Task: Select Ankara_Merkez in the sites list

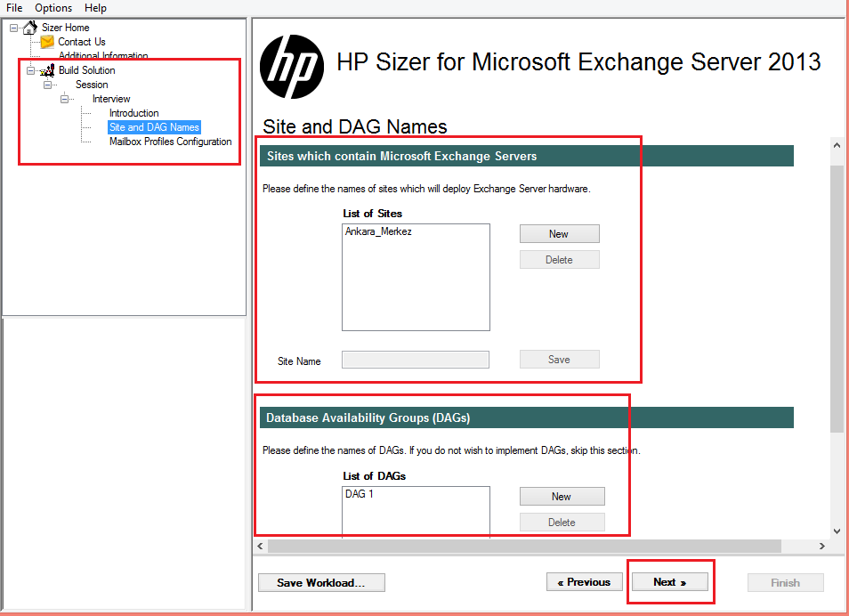Action: 378,231
